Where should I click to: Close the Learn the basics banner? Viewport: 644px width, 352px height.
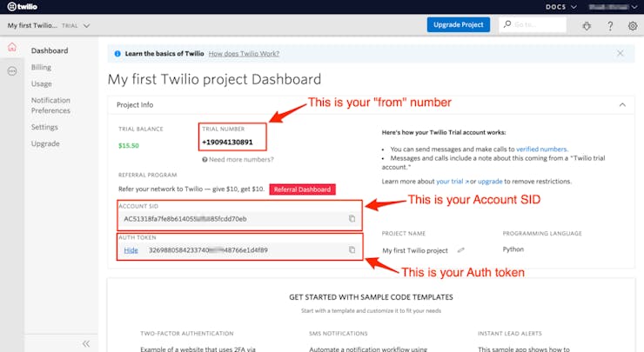(x=621, y=53)
